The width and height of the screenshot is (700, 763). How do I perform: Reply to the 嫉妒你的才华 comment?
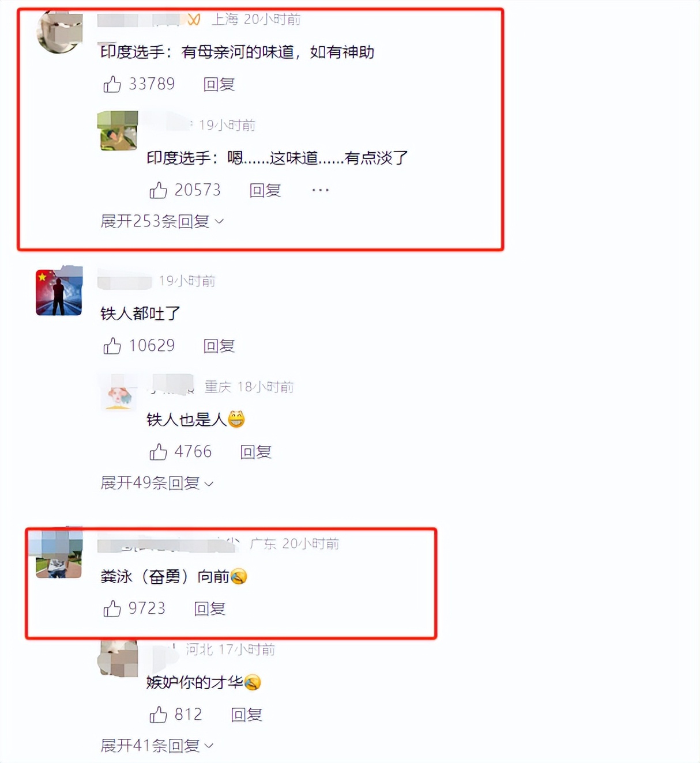247,715
